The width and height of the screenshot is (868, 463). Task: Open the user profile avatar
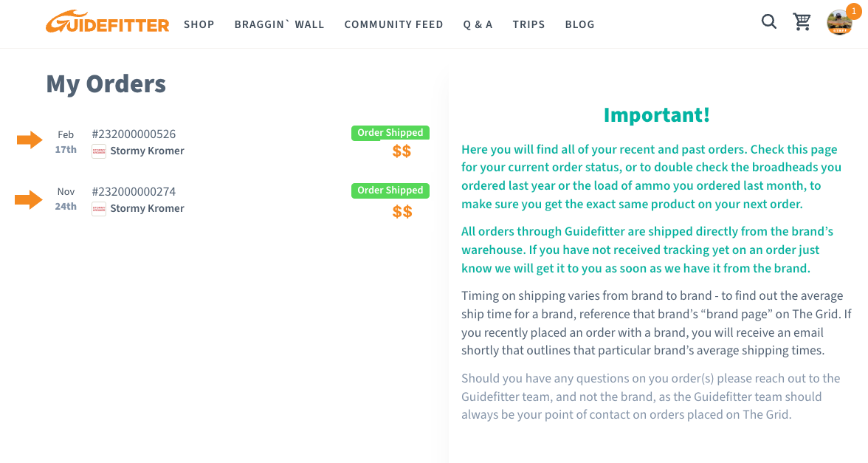[x=839, y=23]
